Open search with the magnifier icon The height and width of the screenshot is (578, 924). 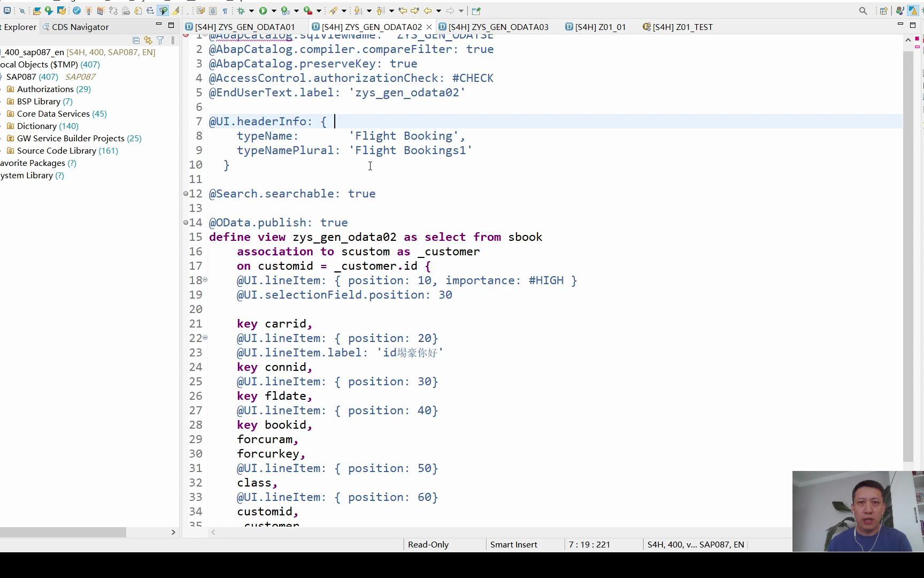(x=862, y=10)
